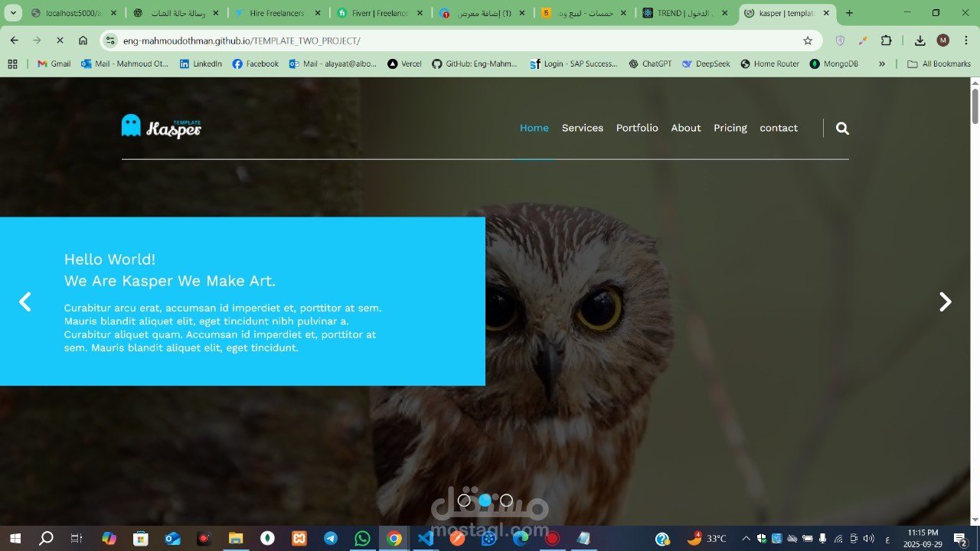Open the Home nav link

click(x=534, y=128)
